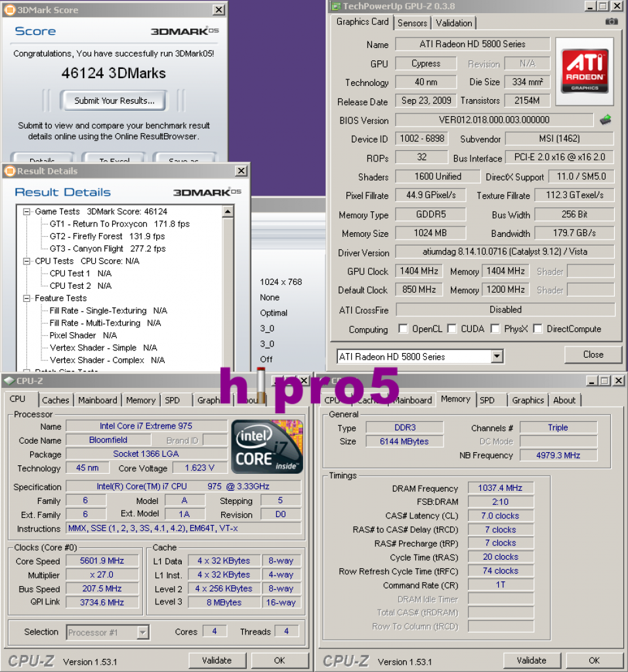Click the Core Speed 5601.9 MHz value
The image size is (628, 672).
click(x=102, y=560)
